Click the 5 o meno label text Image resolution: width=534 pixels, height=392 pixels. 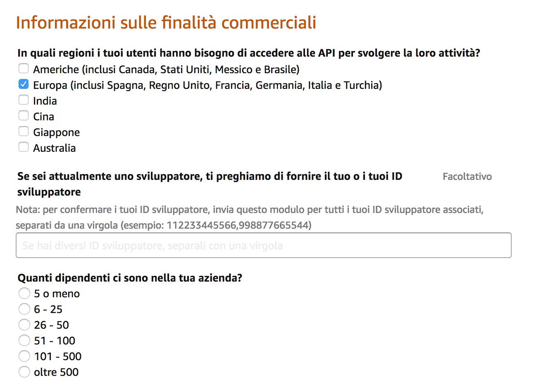coord(57,294)
